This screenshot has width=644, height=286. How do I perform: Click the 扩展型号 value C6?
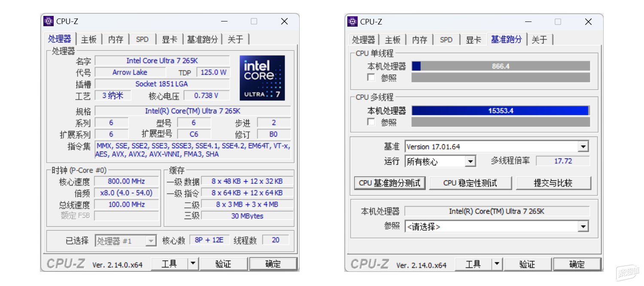(194, 134)
